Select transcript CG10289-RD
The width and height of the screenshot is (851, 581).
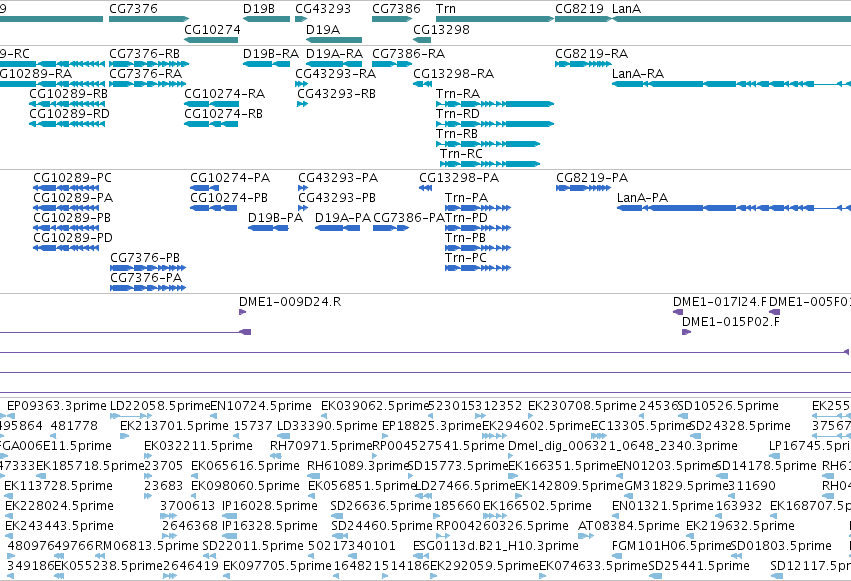point(69,114)
